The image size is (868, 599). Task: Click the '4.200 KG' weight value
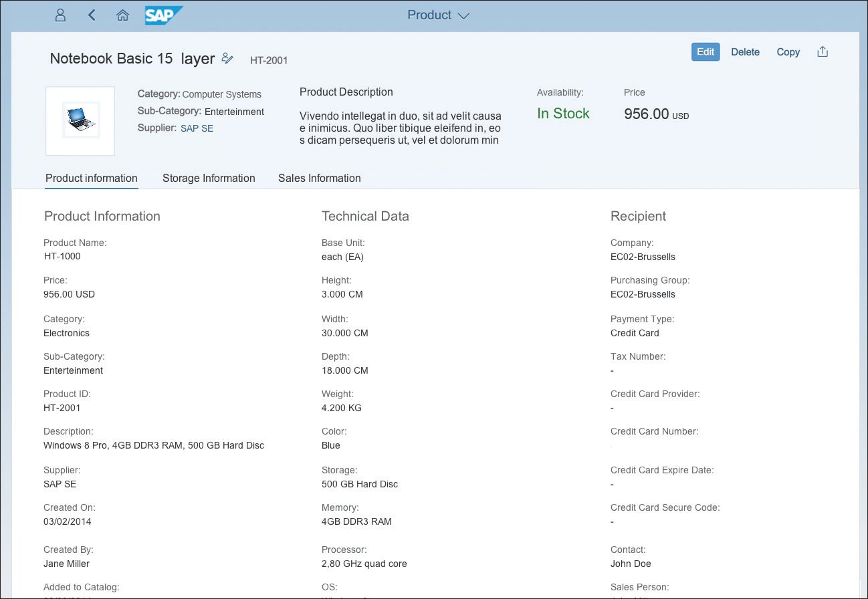click(x=342, y=408)
